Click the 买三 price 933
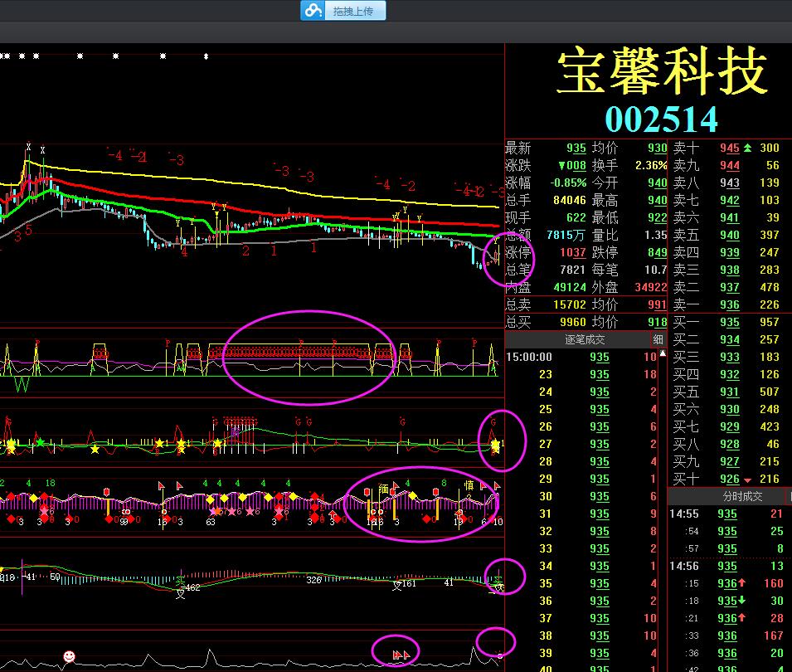 [x=730, y=357]
